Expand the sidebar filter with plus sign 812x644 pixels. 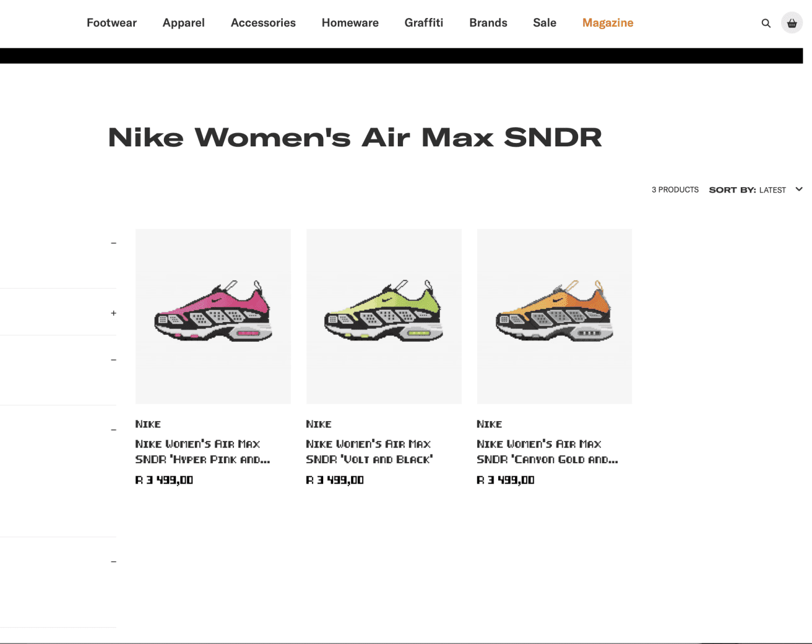coord(114,313)
